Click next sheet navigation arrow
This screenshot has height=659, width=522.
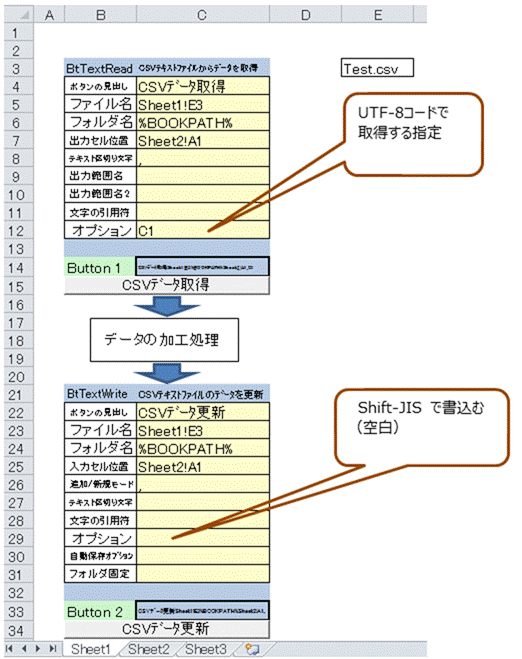38,649
